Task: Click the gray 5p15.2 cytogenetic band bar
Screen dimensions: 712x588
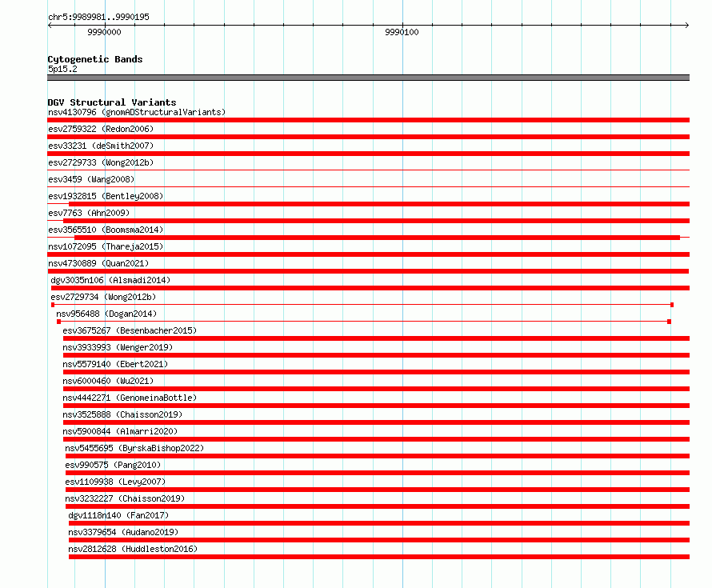Action: coord(368,78)
